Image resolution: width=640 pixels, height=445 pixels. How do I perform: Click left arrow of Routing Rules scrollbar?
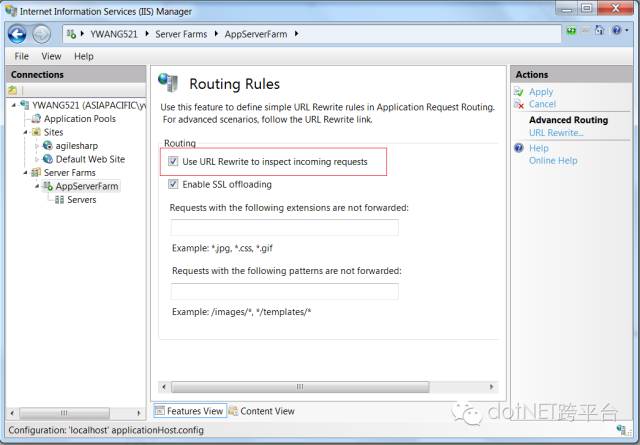[164, 387]
